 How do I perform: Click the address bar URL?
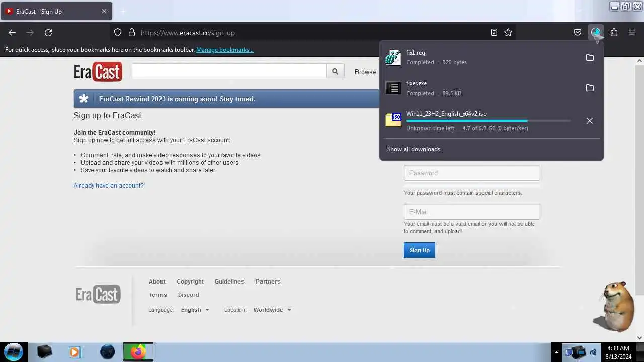pyautogui.click(x=188, y=33)
